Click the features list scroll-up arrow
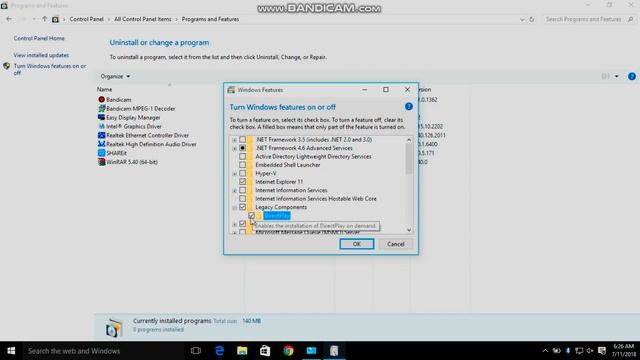Image resolution: width=640 pixels, height=360 pixels. [x=409, y=140]
